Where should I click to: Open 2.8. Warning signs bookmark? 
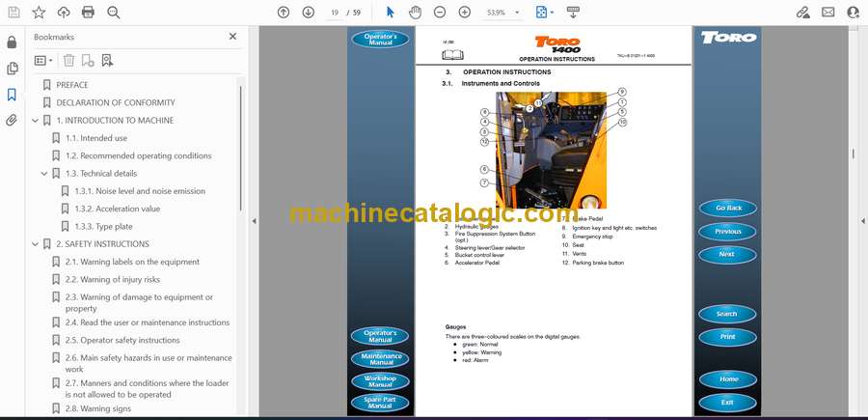pyautogui.click(x=98, y=409)
